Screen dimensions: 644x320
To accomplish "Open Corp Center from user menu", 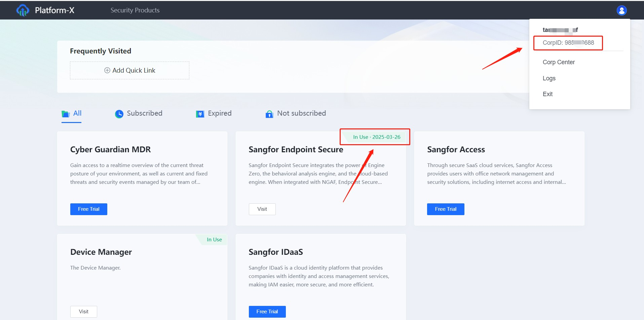I will (x=559, y=62).
